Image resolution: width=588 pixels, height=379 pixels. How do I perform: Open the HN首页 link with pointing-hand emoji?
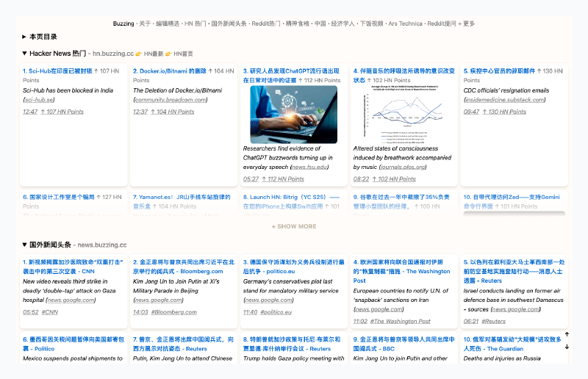pyautogui.click(x=183, y=54)
